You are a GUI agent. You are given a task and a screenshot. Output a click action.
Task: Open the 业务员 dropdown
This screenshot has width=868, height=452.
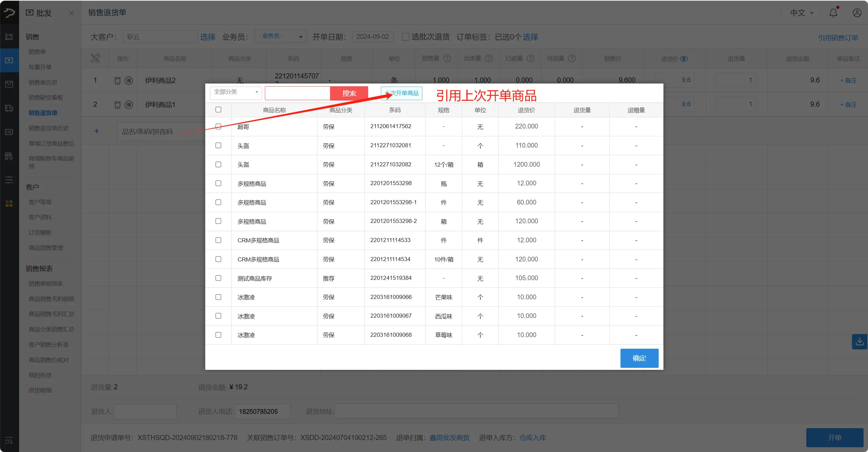280,36
